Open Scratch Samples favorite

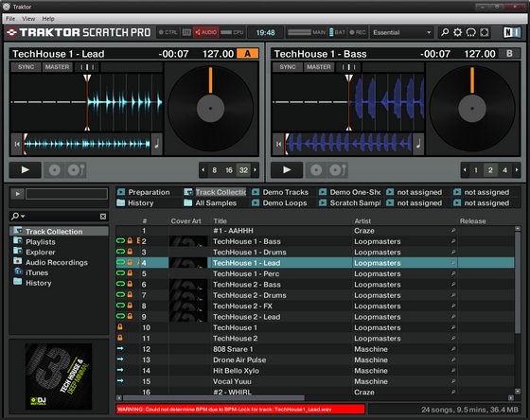click(x=350, y=203)
